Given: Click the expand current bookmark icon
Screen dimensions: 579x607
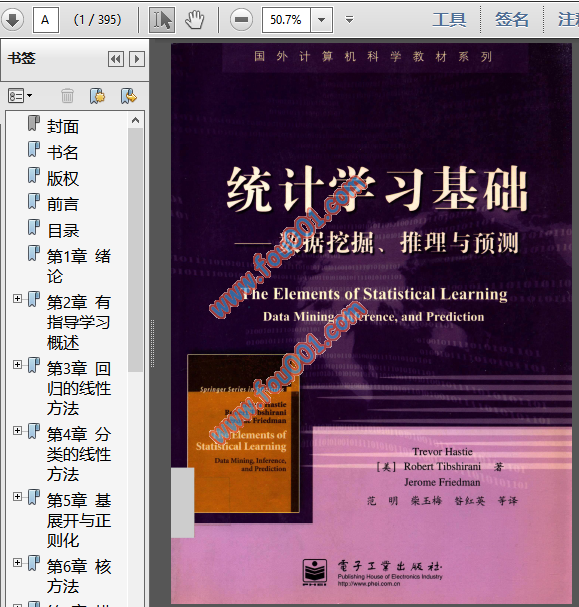Looking at the screenshot, I should coord(128,96).
